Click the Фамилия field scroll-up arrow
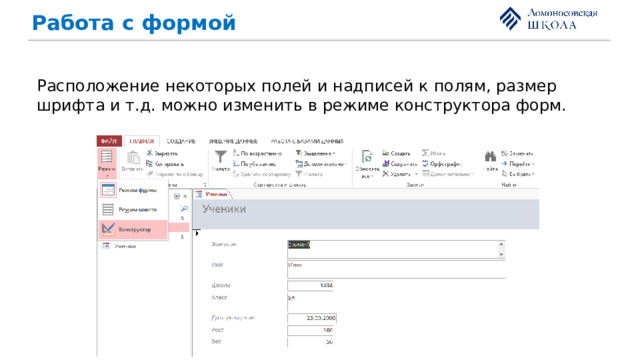Viewport: 640px width, 360px height. pos(502,244)
